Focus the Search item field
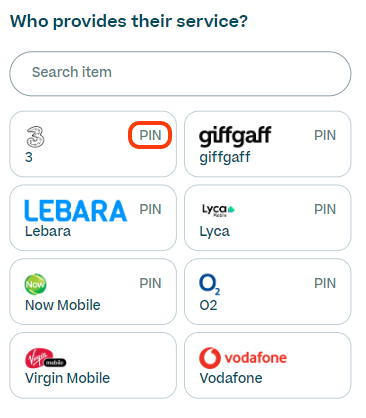 coord(180,74)
